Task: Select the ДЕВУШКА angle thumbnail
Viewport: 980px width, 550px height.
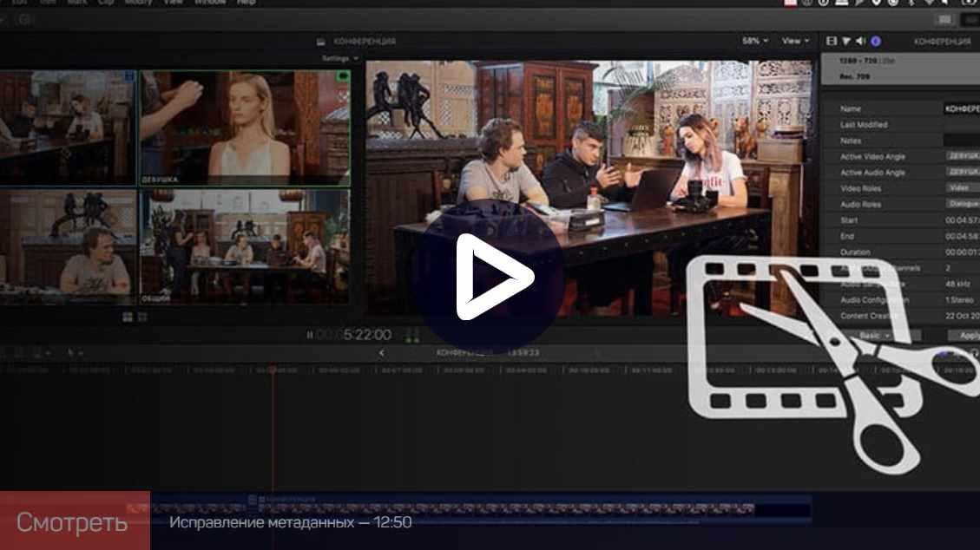Action: [245, 128]
